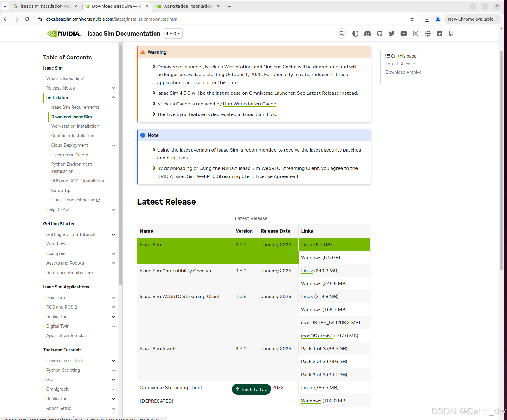
Task: Click the sidebar vertical scrollbar
Action: (x=120, y=164)
